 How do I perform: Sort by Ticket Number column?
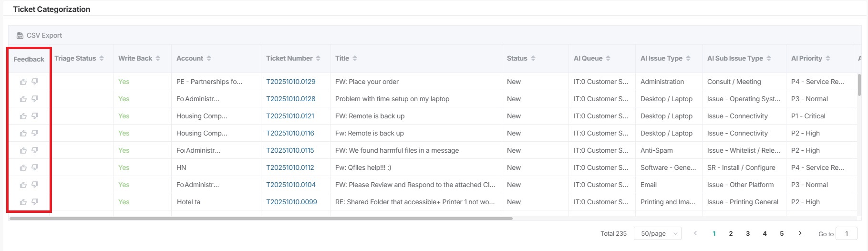pyautogui.click(x=318, y=58)
